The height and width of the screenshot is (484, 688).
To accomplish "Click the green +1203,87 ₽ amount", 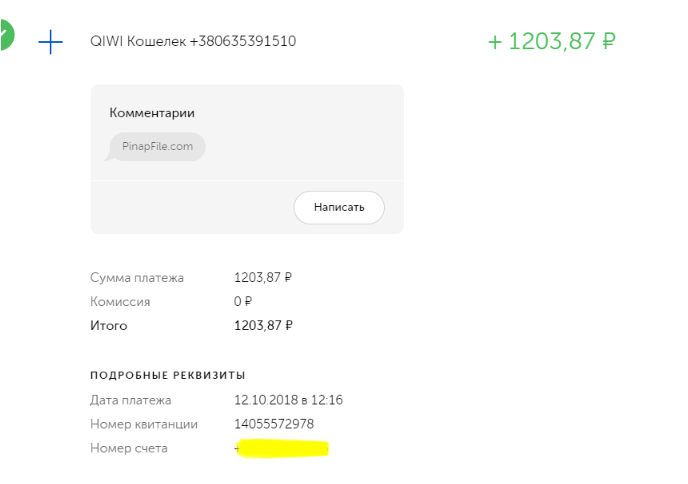I will [551, 42].
